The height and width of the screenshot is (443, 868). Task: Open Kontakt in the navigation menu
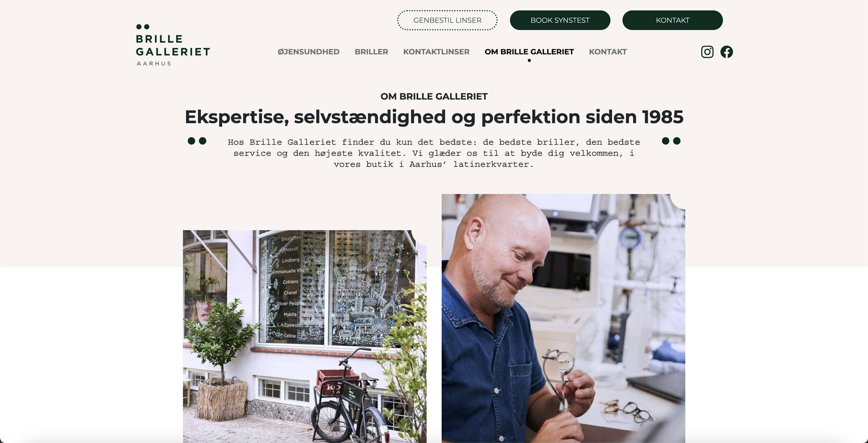click(x=608, y=52)
